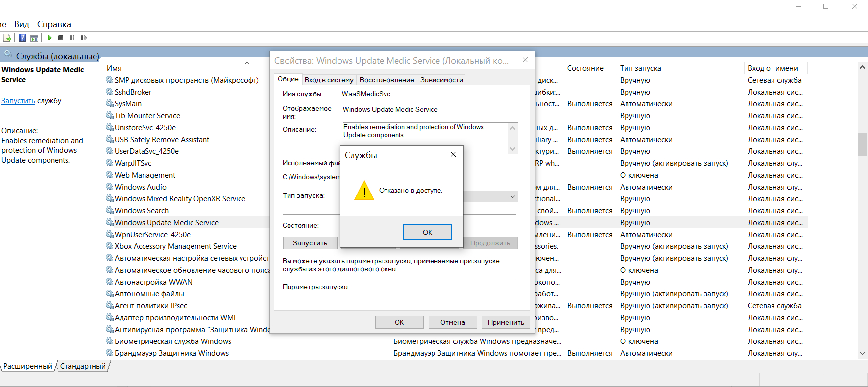Open the Восстановление tab
Screen dimensions: 868x387
tap(386, 80)
